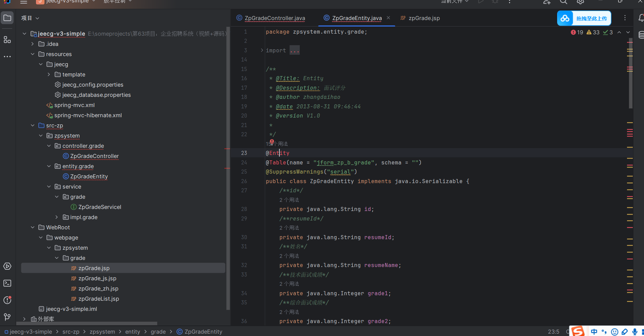Viewport: 644px width, 336px height.
Task: Expand the external libraries node
Action: coord(24,319)
